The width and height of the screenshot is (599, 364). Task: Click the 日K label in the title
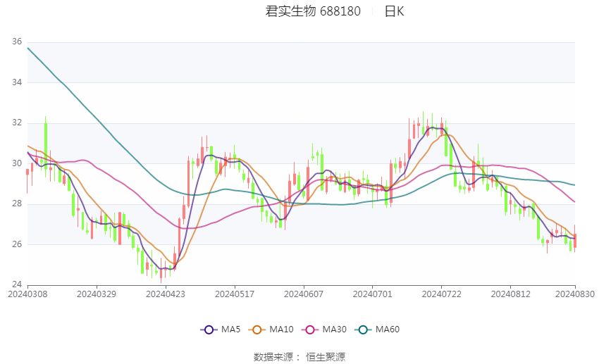click(394, 11)
